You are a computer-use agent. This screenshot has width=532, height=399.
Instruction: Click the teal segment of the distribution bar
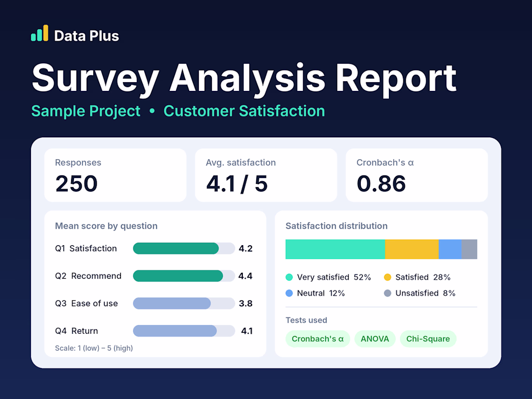tap(335, 250)
